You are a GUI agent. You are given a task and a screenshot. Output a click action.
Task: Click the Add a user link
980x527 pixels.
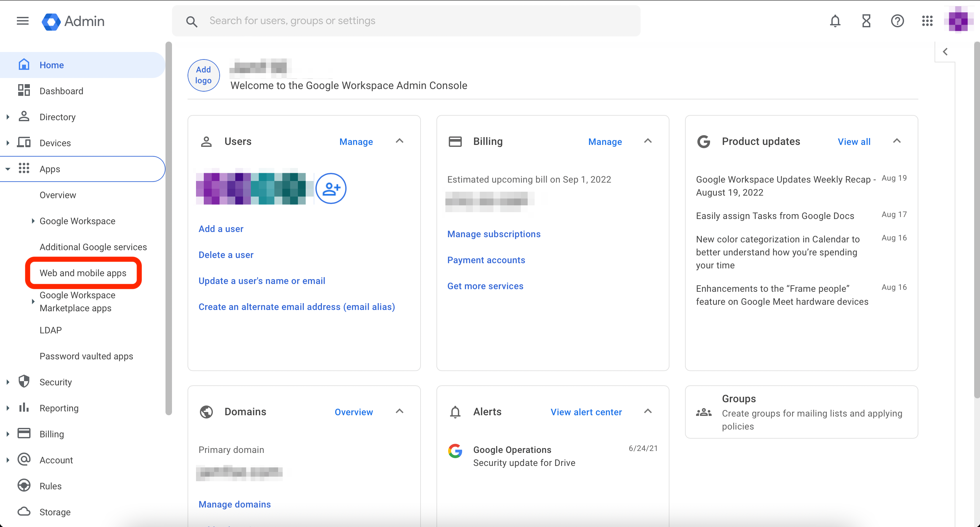click(x=221, y=228)
